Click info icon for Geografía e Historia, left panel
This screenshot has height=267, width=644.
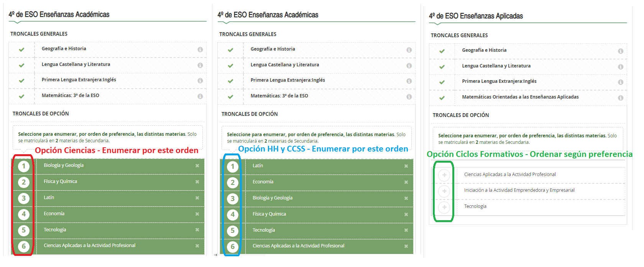[200, 49]
